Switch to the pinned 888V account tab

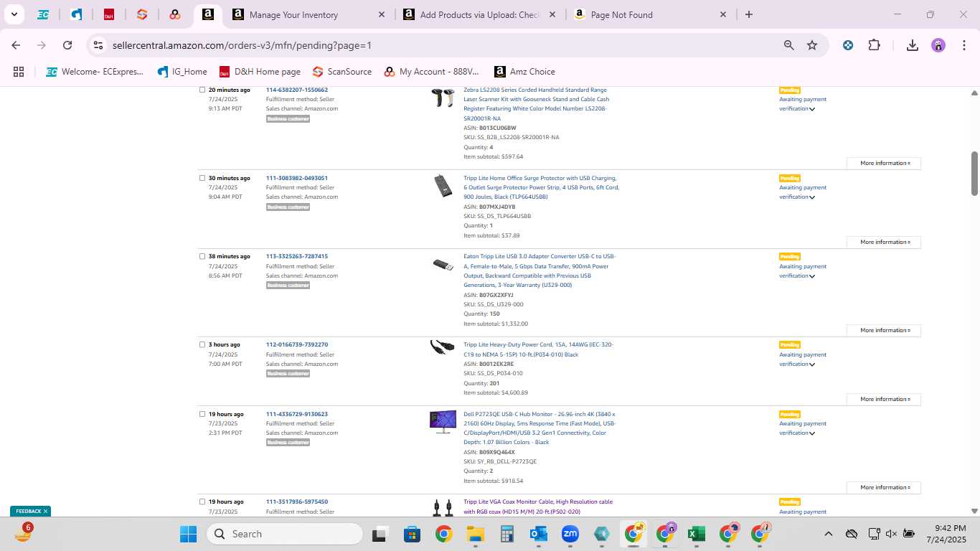click(175, 14)
